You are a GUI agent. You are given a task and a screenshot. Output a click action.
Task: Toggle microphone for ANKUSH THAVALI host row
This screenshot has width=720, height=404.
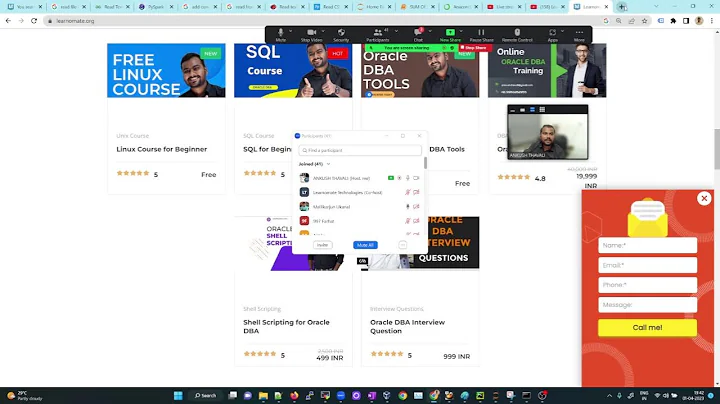coord(408,178)
